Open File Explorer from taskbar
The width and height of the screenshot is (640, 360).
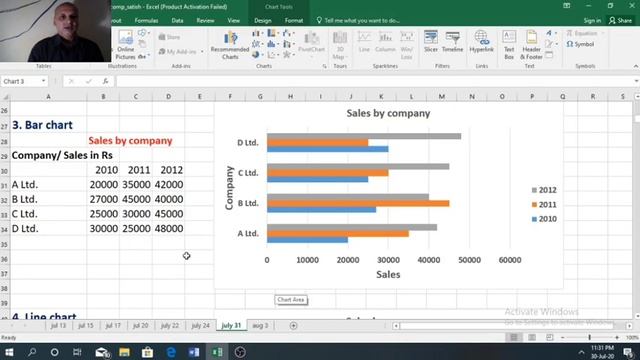(x=124, y=352)
